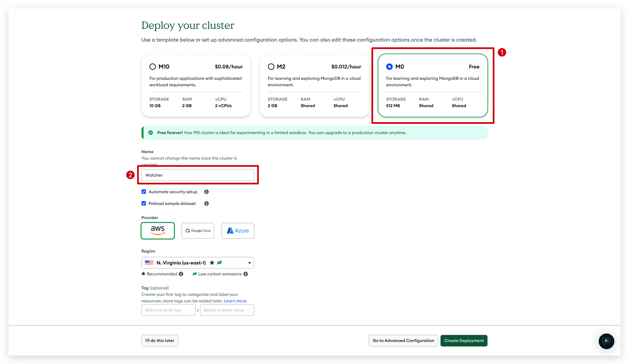629x364 pixels.
Task: Click the star icon beside Recommended legend
Action: [143, 274]
